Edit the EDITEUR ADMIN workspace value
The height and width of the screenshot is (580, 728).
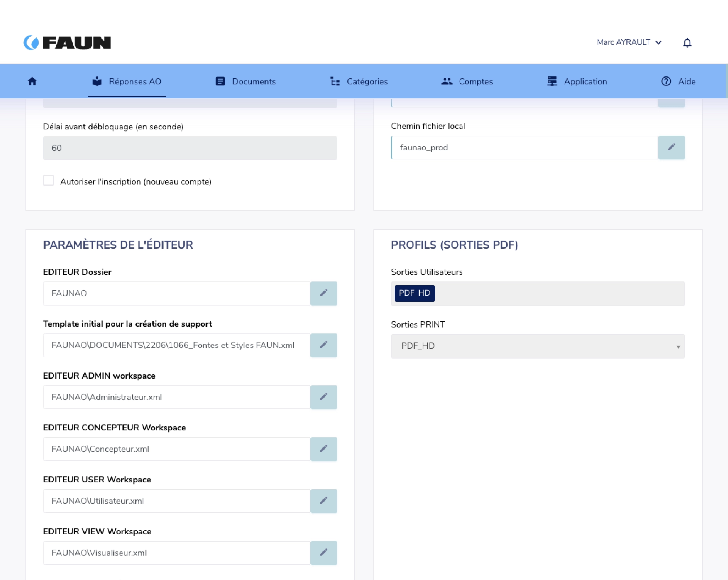click(x=323, y=397)
